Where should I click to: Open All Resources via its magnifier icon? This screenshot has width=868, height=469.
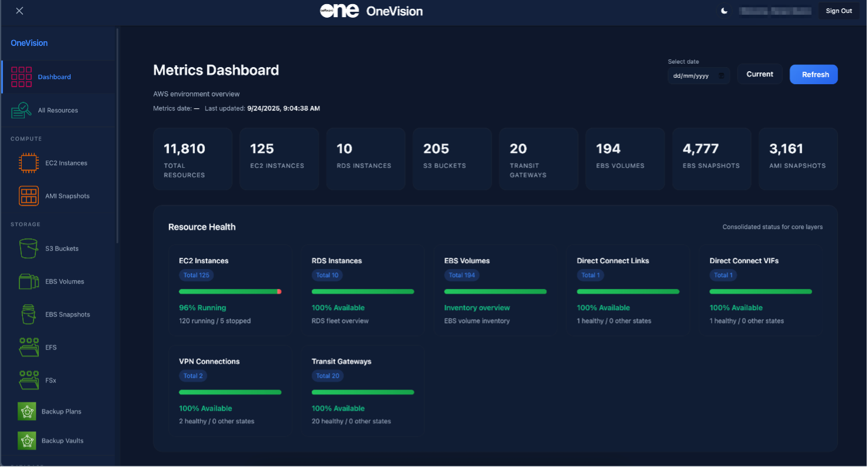(21, 111)
